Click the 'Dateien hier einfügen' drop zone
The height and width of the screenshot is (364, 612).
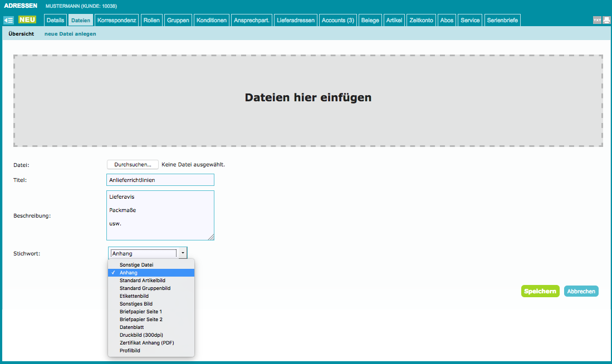(308, 100)
